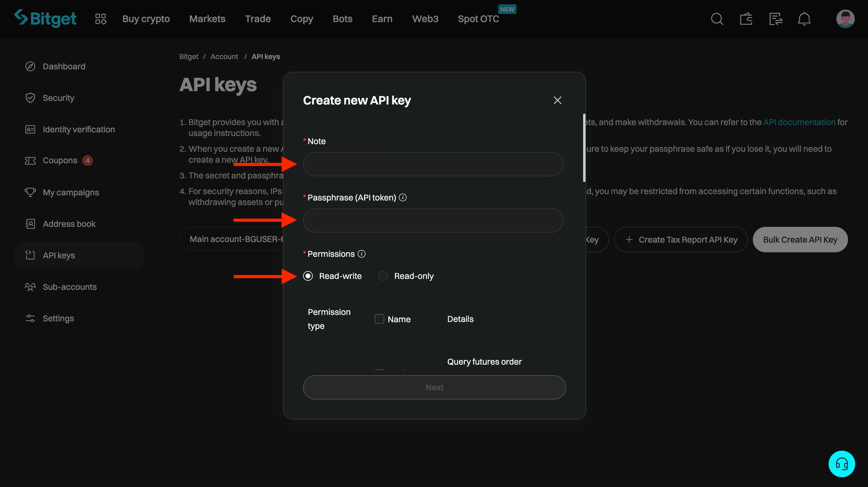The image size is (868, 487).
Task: Click the dialog vertical scrollbar
Action: 584,148
